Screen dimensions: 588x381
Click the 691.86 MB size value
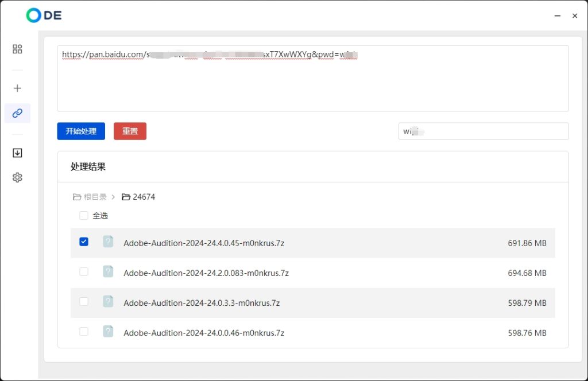coord(527,243)
